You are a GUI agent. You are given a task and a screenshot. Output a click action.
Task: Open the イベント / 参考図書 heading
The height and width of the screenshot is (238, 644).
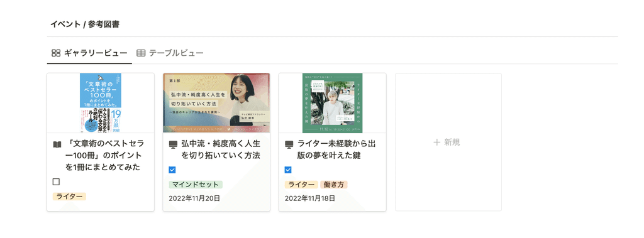pyautogui.click(x=85, y=24)
